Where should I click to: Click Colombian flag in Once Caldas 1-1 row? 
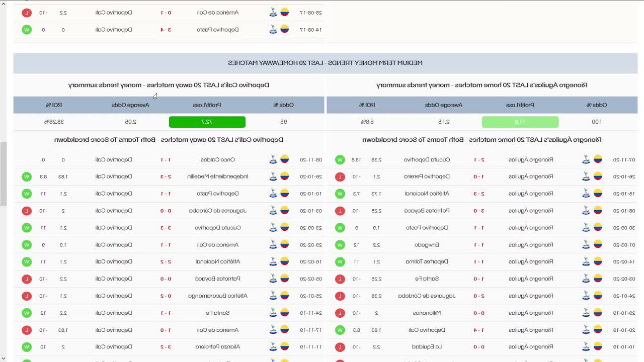284,159
